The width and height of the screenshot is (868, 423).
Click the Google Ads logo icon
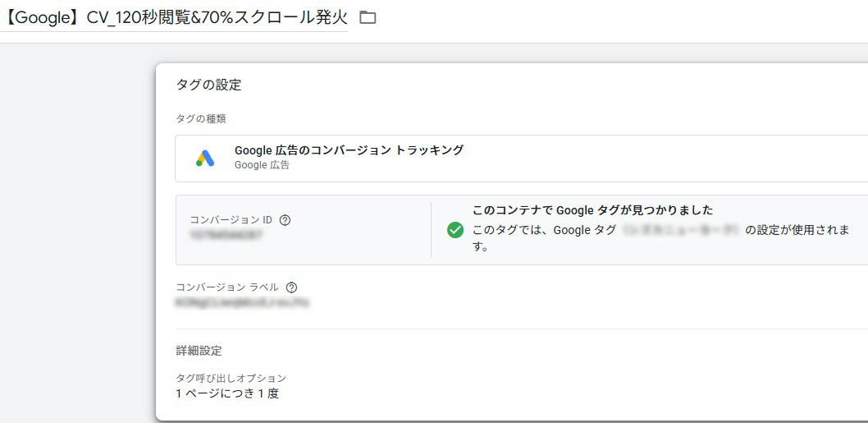(x=205, y=159)
